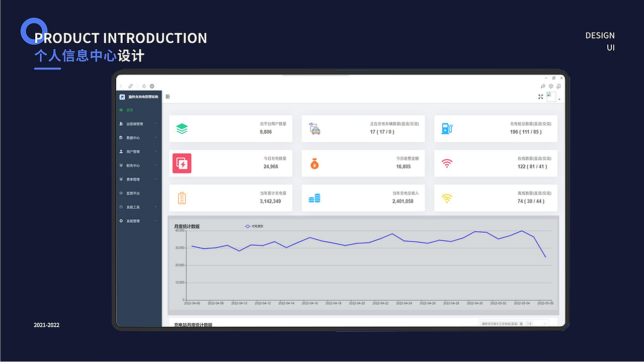Screen dimensions: 644x362
Task: Click the 196 ( 111 / 85 ) value
Action: coord(526,132)
